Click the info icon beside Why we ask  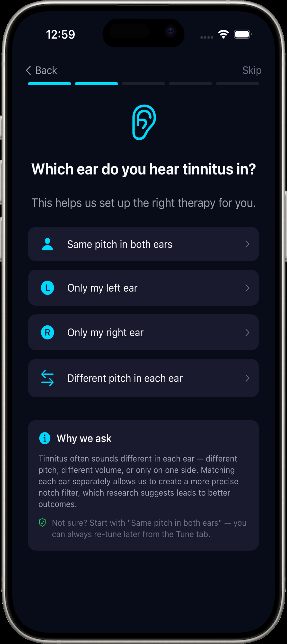click(45, 438)
